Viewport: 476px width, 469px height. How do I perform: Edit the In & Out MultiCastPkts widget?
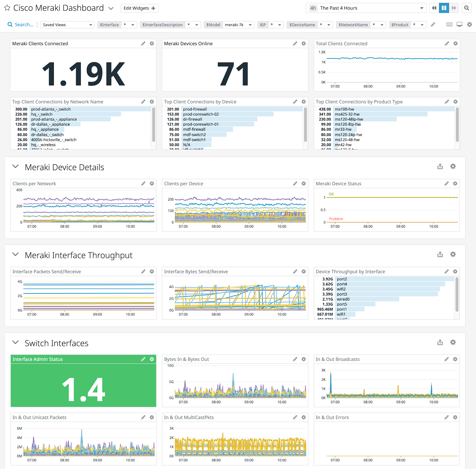click(295, 418)
